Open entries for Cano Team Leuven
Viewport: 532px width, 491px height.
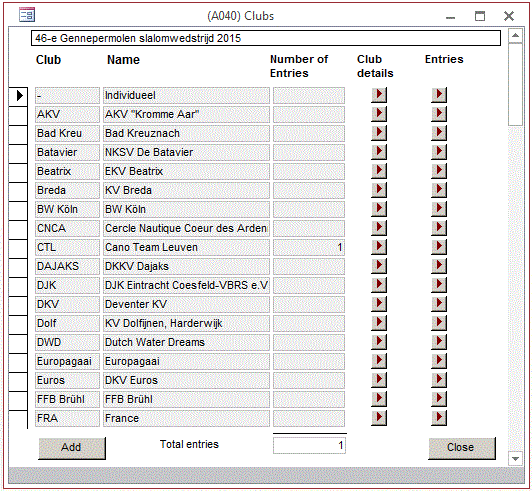[439, 247]
